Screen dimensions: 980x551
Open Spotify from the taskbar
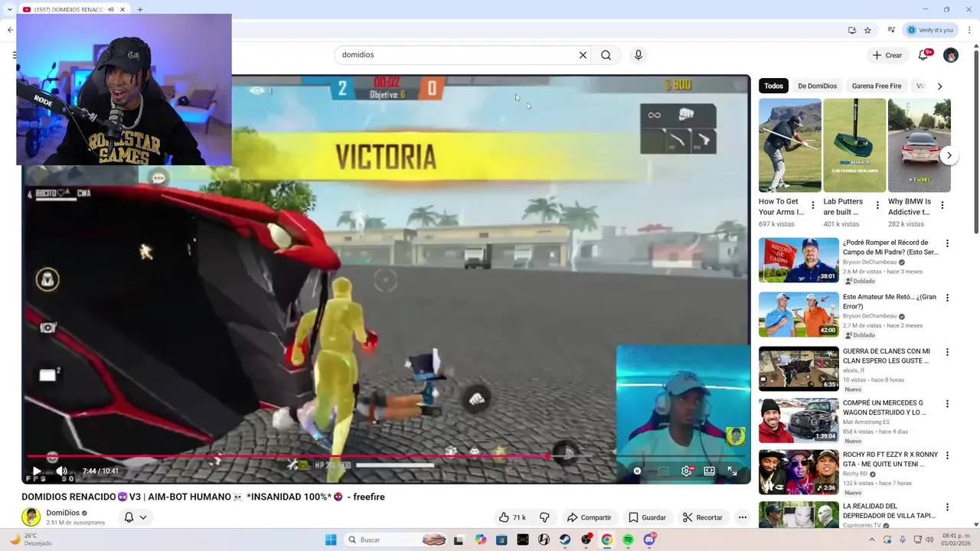tap(628, 540)
